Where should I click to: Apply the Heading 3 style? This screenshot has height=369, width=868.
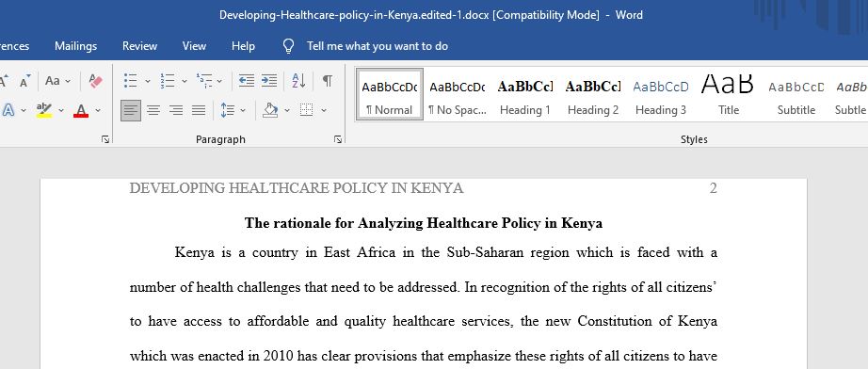coord(661,94)
